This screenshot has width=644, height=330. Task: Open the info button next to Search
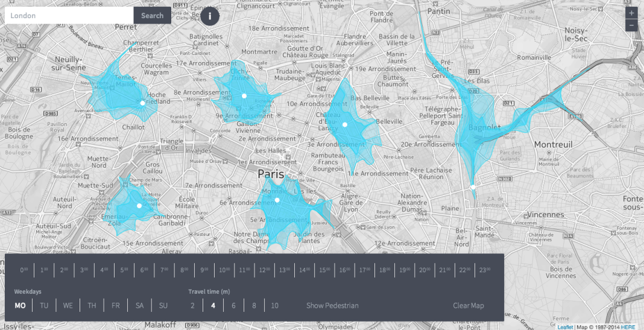pos(209,16)
